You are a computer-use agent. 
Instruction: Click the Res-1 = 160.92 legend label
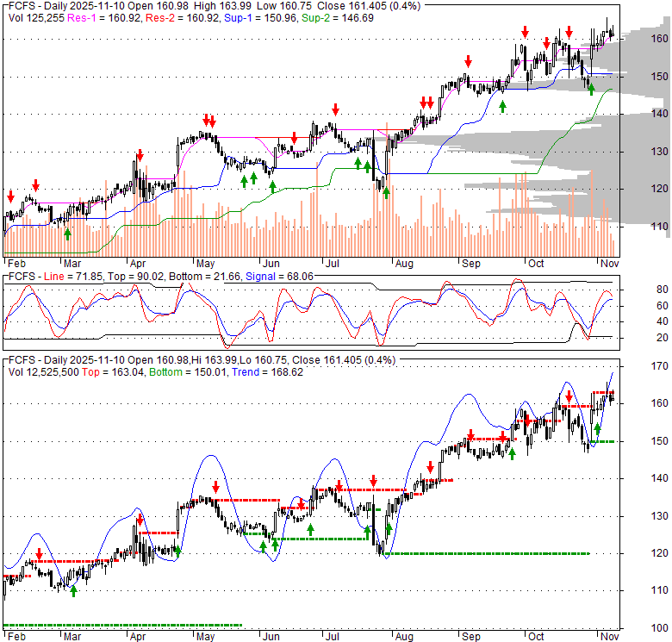click(x=103, y=18)
